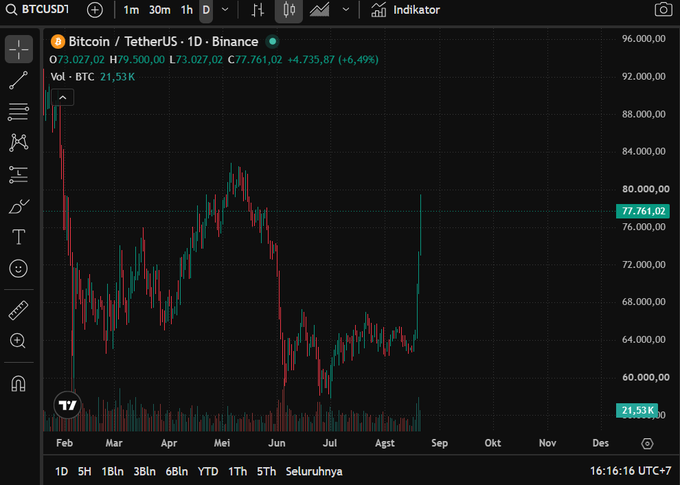Select the 1D date range
The image size is (680, 485).
click(x=62, y=471)
